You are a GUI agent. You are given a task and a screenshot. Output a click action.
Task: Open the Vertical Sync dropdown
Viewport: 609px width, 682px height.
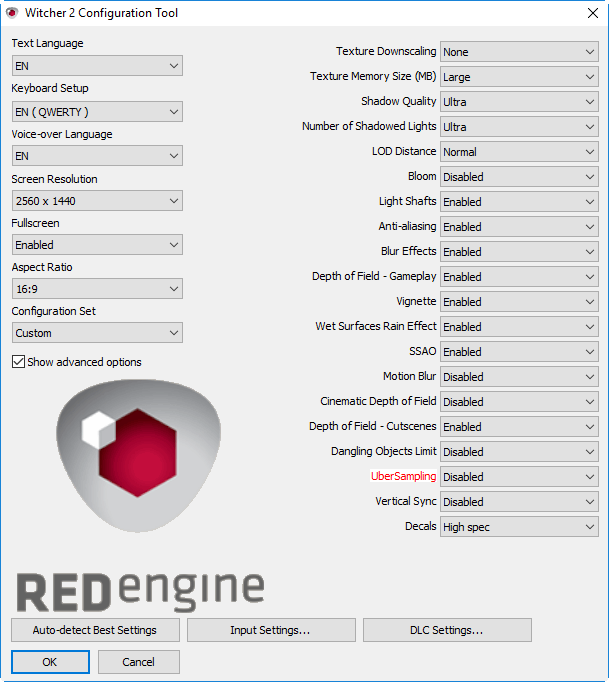[519, 502]
